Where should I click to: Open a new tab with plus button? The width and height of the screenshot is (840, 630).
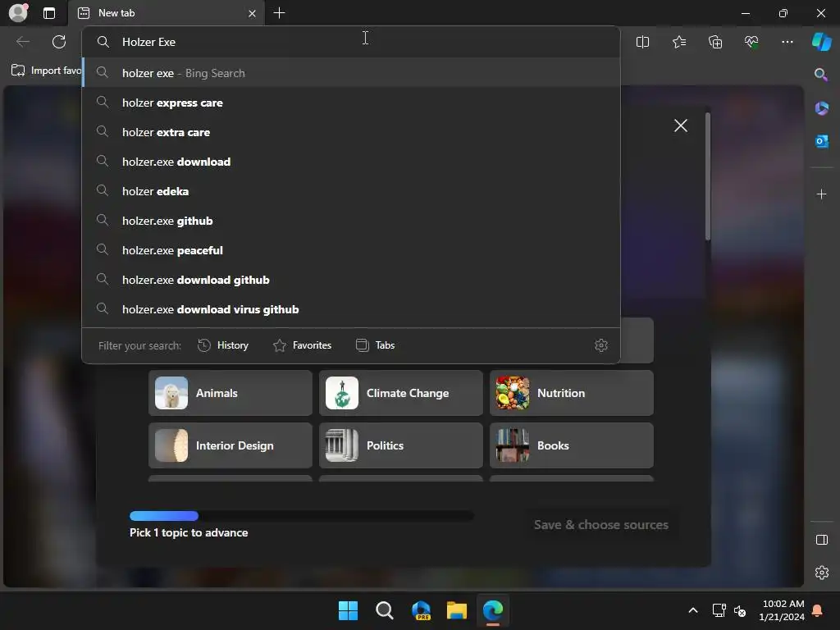point(279,13)
